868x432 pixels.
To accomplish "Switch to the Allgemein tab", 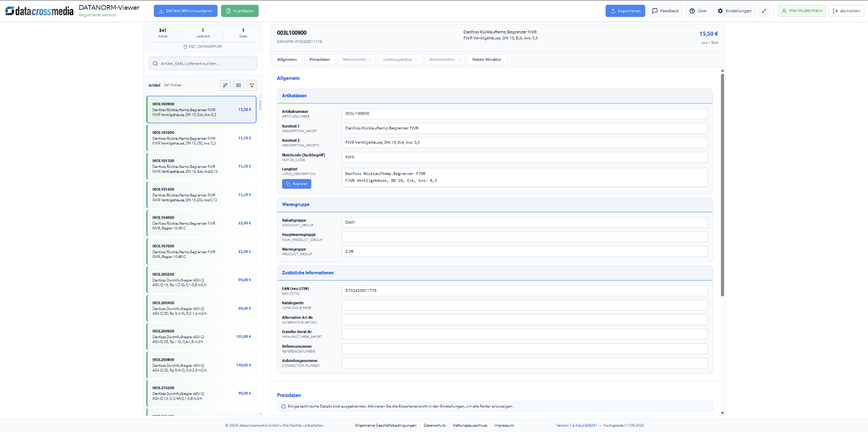I will click(x=287, y=59).
